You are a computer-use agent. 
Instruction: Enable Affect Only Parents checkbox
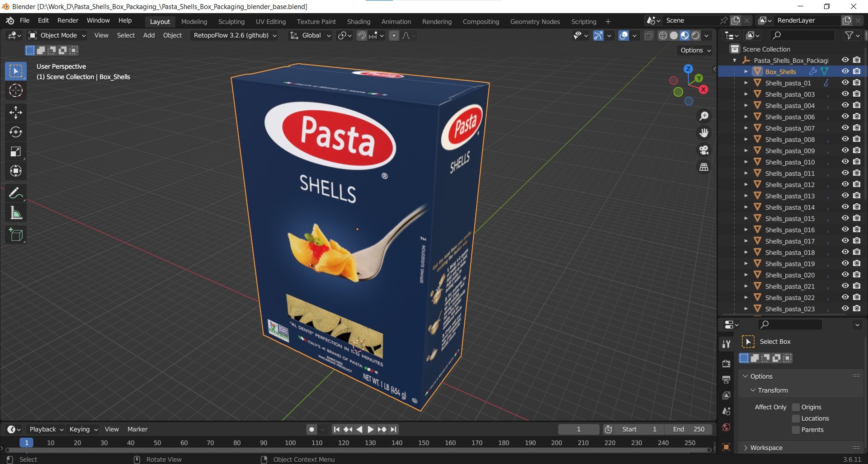[x=796, y=430]
